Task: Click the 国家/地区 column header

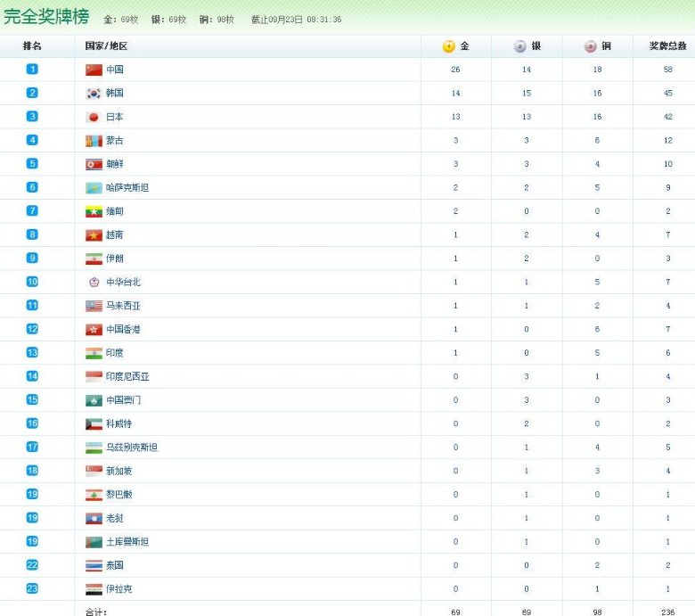Action: coord(106,46)
